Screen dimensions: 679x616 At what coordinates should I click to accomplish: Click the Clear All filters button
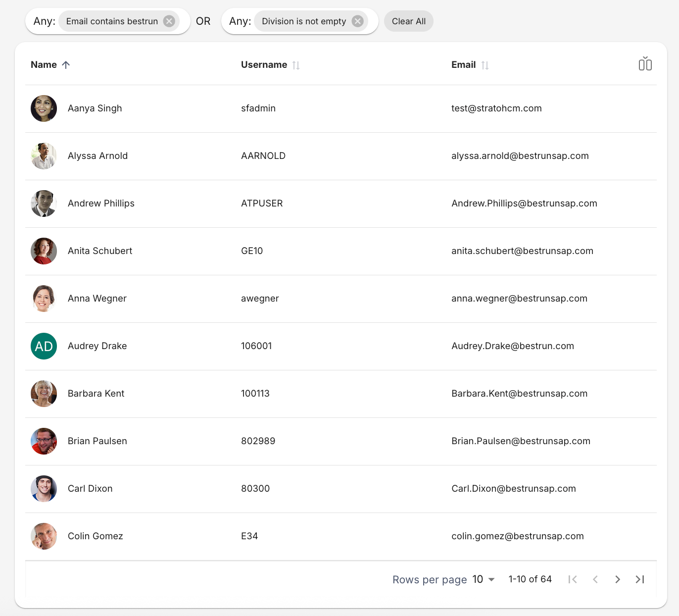408,21
